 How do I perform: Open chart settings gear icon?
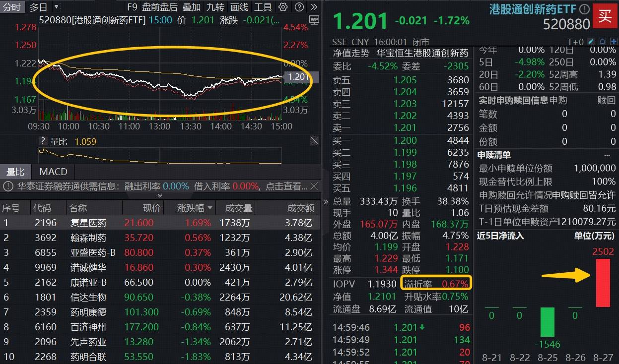pyautogui.click(x=283, y=7)
